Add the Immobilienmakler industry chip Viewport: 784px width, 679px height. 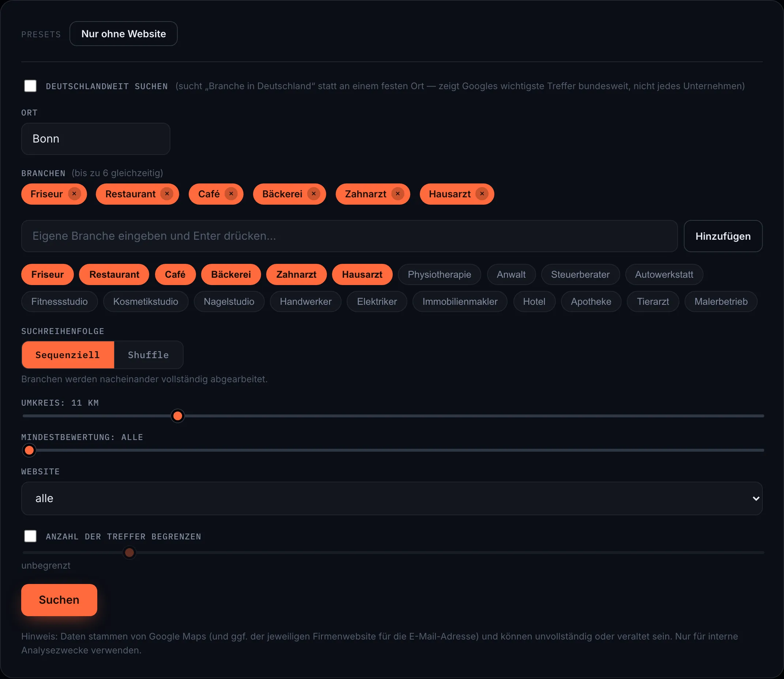[x=460, y=301]
